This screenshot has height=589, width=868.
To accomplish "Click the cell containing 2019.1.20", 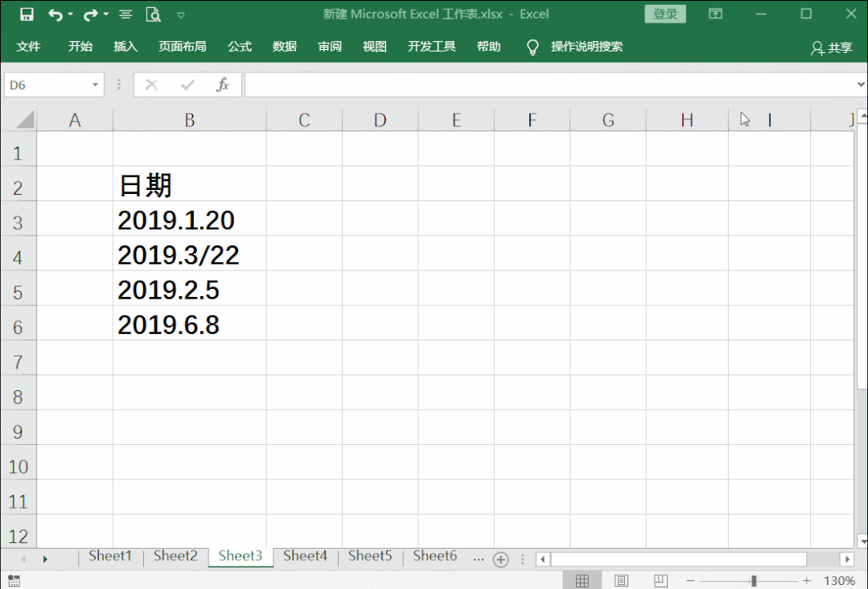I will [189, 219].
